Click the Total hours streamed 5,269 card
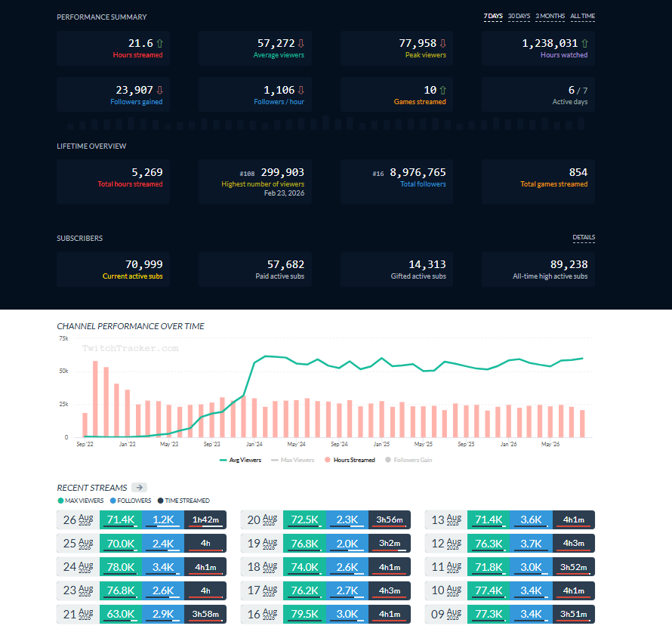Viewport: 672px width, 635px height. 113,182
